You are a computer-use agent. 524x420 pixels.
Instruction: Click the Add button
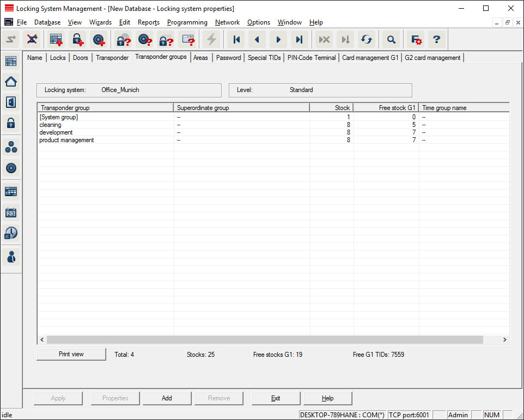pyautogui.click(x=167, y=398)
